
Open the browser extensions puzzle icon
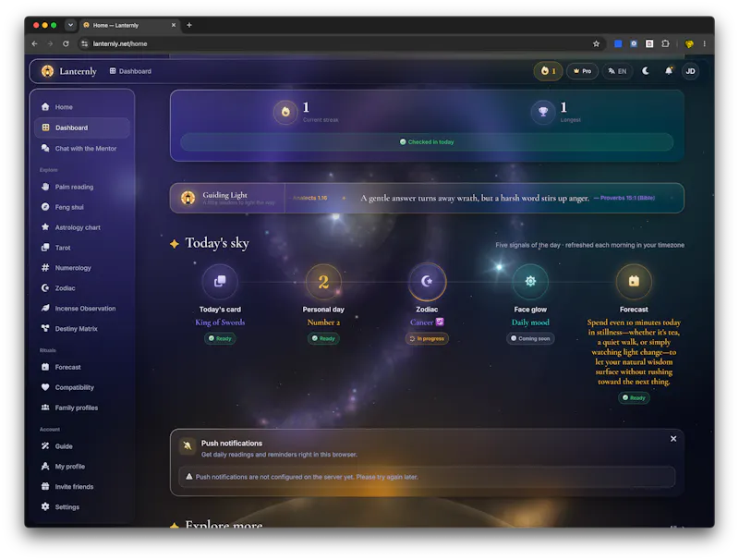point(665,43)
